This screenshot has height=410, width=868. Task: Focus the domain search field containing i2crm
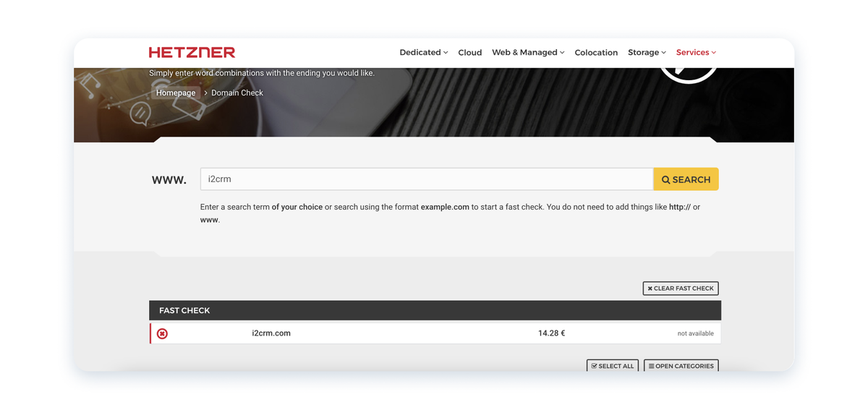pos(427,179)
